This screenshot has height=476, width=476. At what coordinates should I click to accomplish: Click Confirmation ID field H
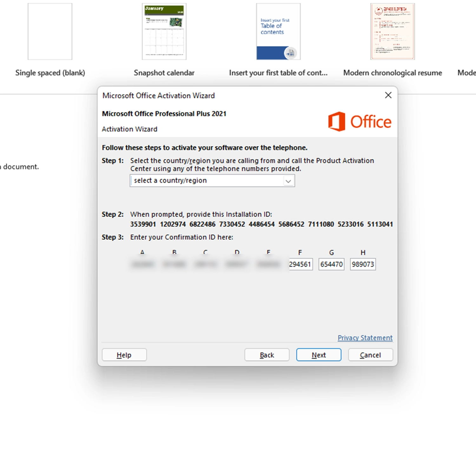click(x=363, y=264)
